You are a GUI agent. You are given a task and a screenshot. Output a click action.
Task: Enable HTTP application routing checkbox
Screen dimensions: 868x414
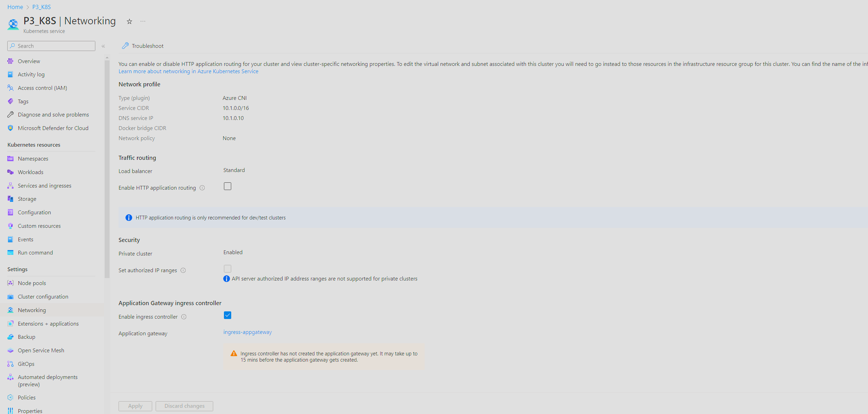[227, 186]
